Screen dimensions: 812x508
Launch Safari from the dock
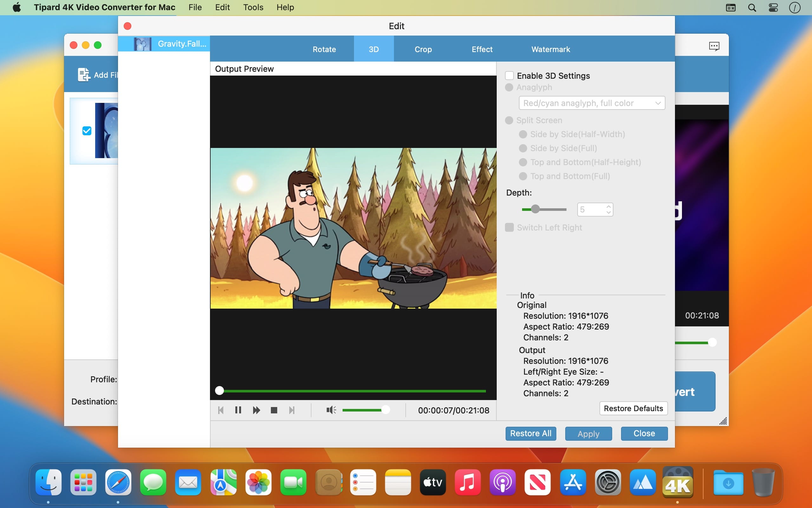(x=118, y=483)
